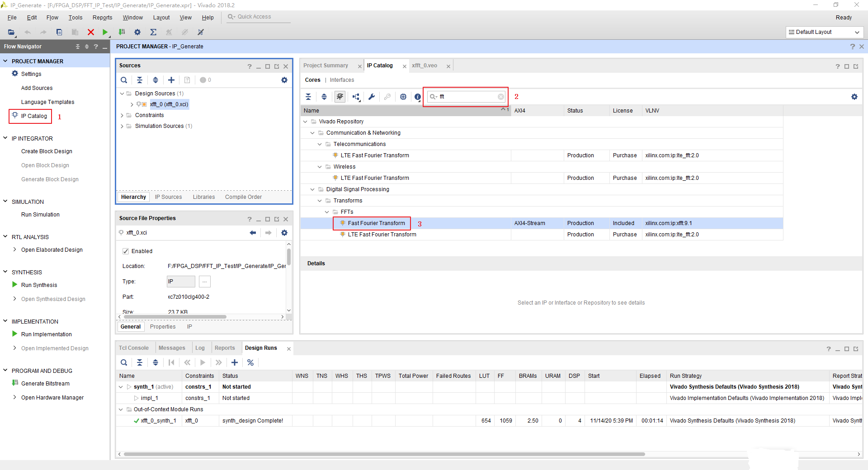Click the red X delete toolbar icon
Screen dimensions: 868x470
91,32
